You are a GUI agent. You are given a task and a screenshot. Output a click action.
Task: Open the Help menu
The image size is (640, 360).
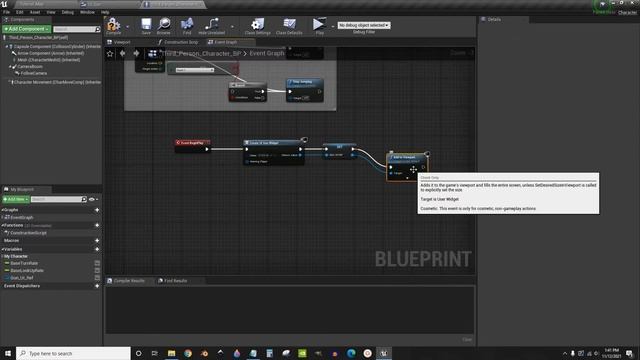click(105, 12)
